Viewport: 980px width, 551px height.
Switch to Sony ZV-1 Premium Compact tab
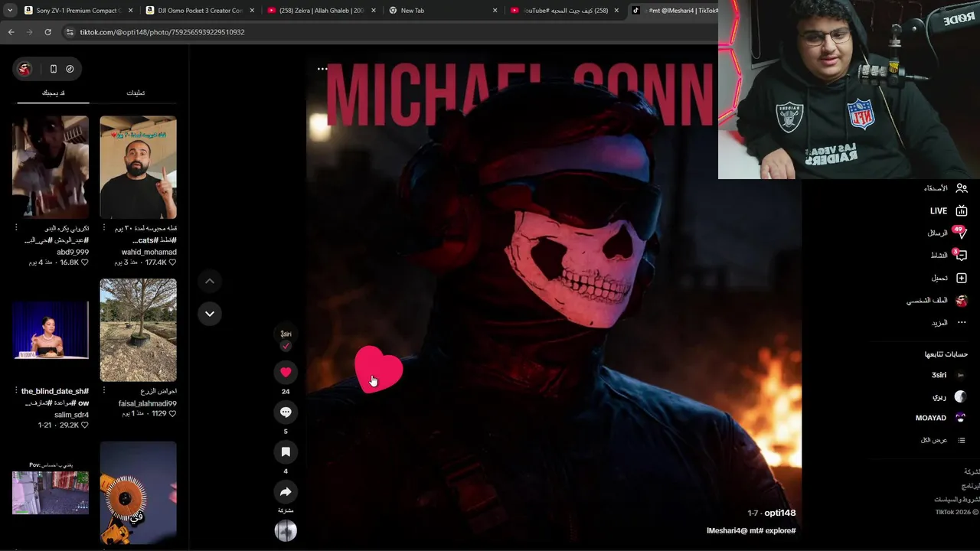[x=78, y=11]
